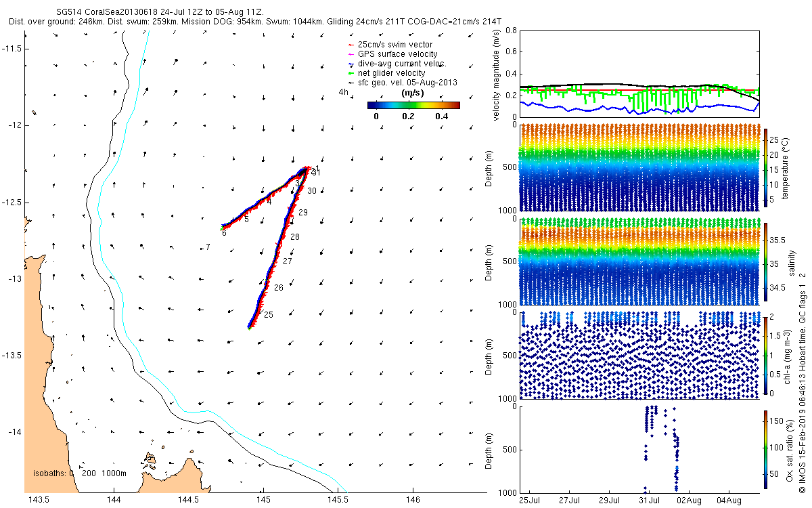
Task: Click the 29Jul date tick label
Action: tap(610, 501)
